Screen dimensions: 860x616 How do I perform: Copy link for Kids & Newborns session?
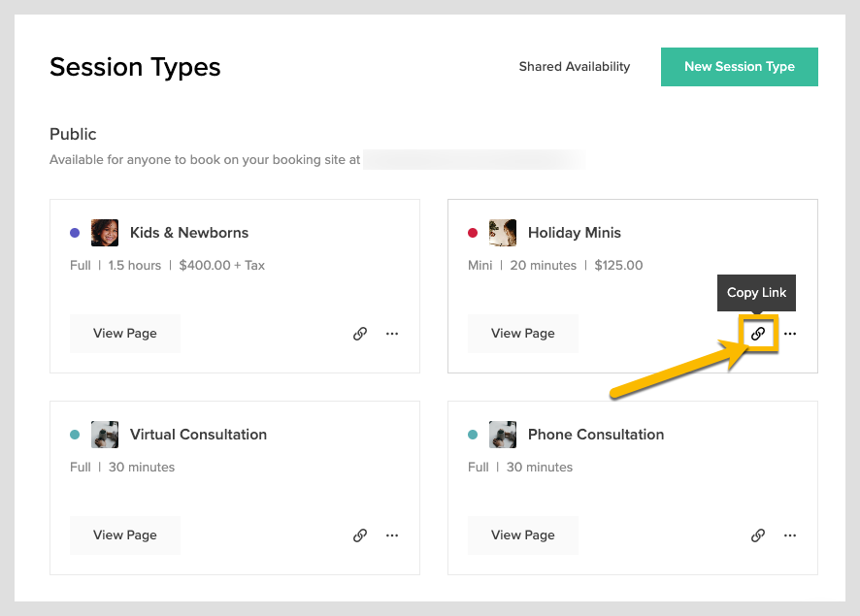click(360, 334)
